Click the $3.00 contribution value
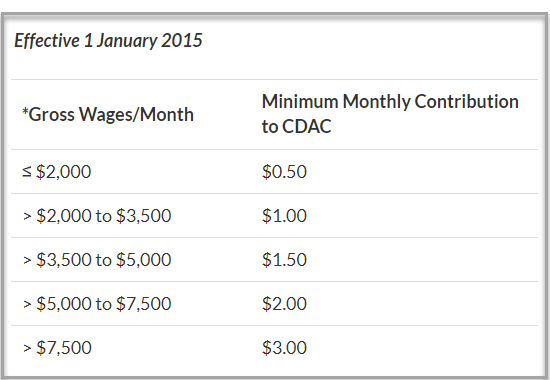This screenshot has height=380, width=550. (x=284, y=348)
